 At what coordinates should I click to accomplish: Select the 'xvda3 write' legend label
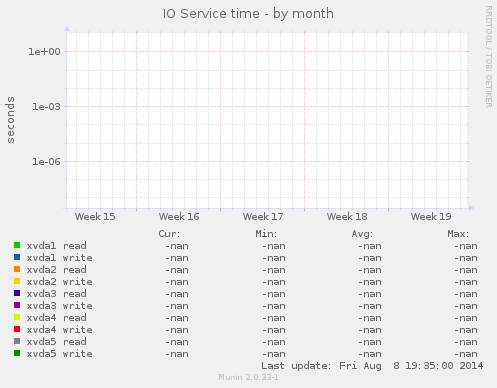pyautogui.click(x=60, y=306)
